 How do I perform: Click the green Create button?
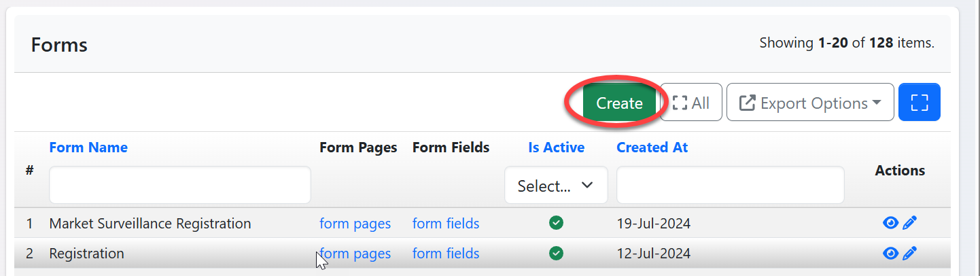point(619,103)
